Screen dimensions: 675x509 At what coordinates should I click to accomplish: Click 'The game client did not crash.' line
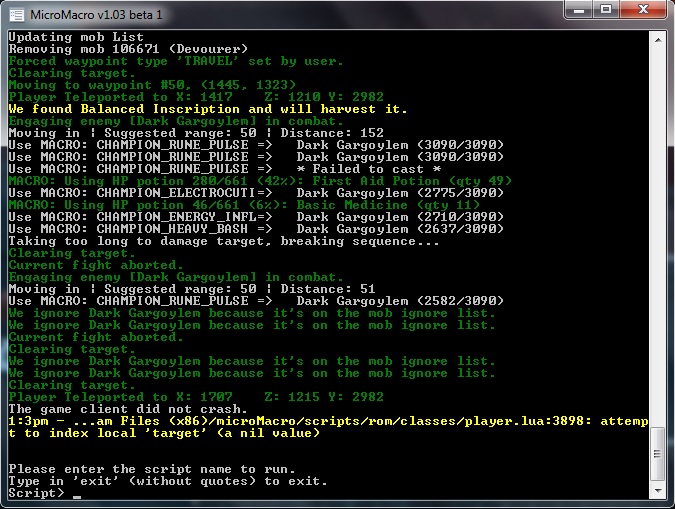[128, 409]
